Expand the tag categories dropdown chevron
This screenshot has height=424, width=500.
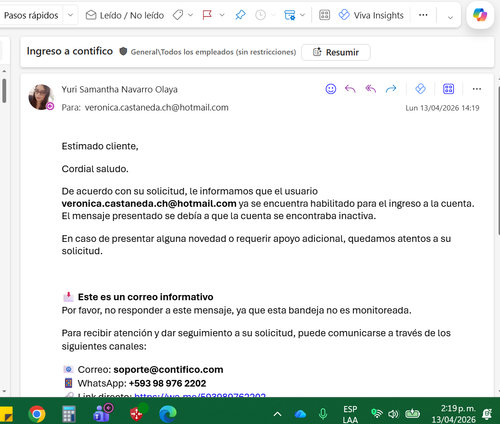pyautogui.click(x=190, y=15)
